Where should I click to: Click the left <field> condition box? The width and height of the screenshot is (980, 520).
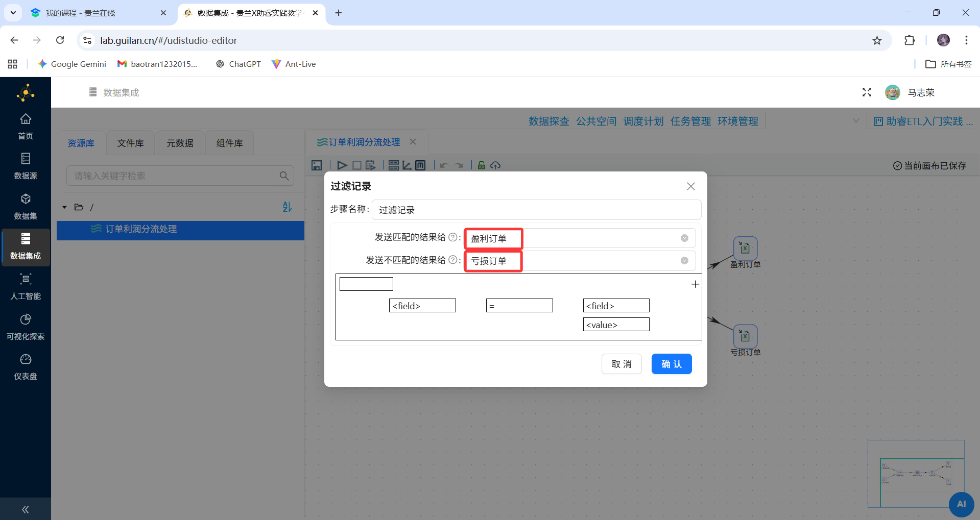(422, 306)
